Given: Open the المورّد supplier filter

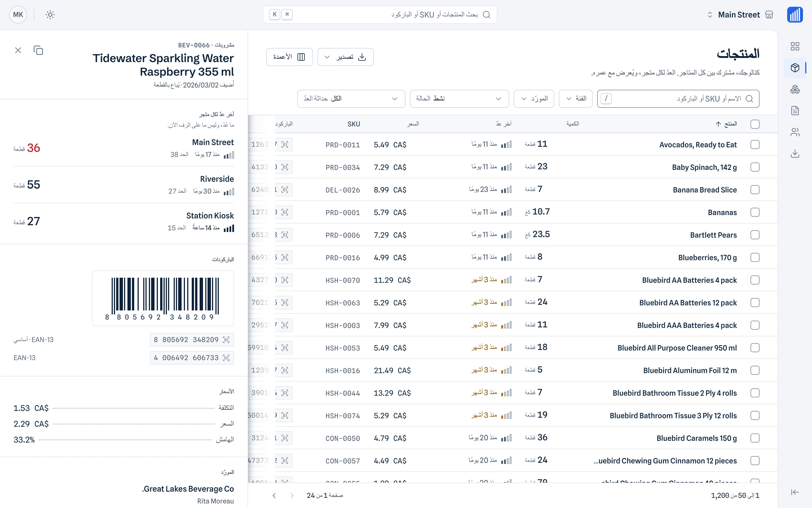Looking at the screenshot, I should (533, 98).
